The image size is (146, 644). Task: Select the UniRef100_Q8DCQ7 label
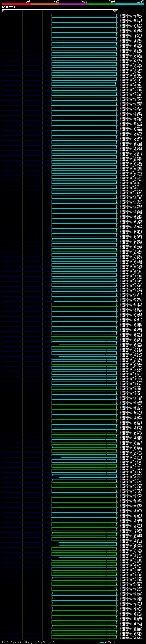[x=131, y=578]
